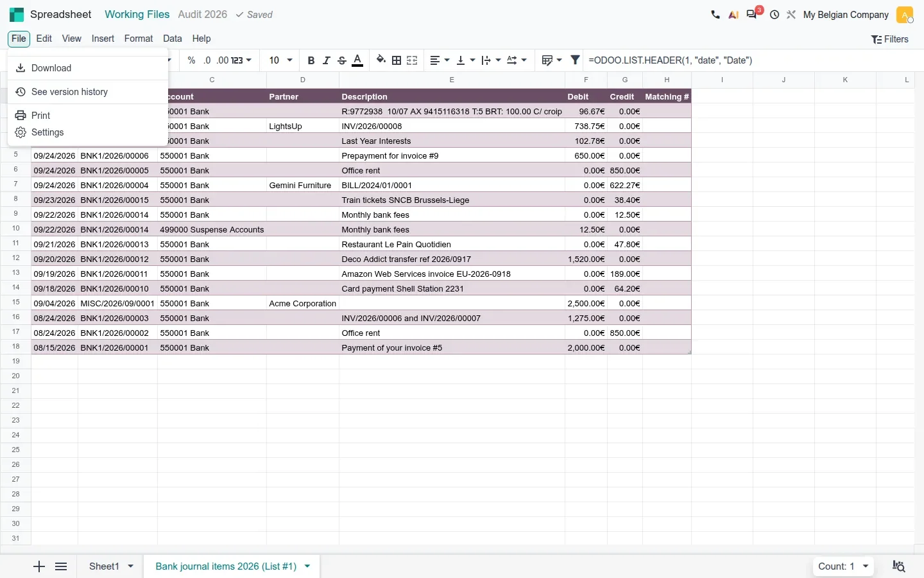Viewport: 924px width, 578px height.
Task: Open the text color picker
Action: click(358, 60)
